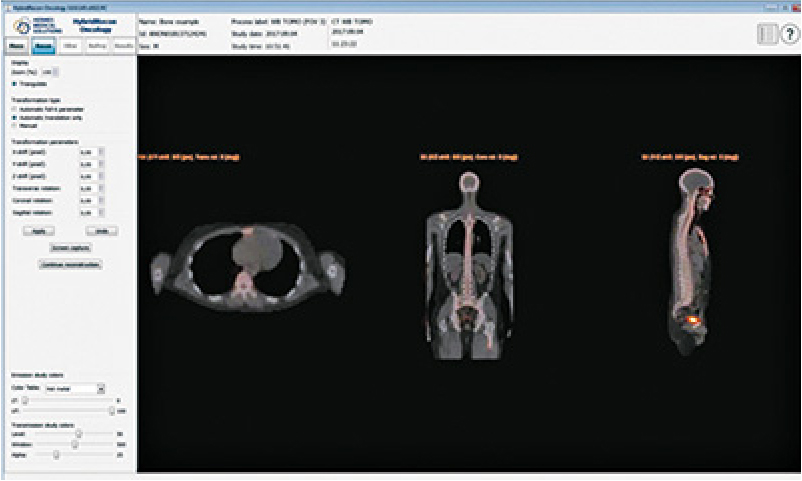
Task: Click the LT lower threshold slider handle
Action: coord(24,401)
